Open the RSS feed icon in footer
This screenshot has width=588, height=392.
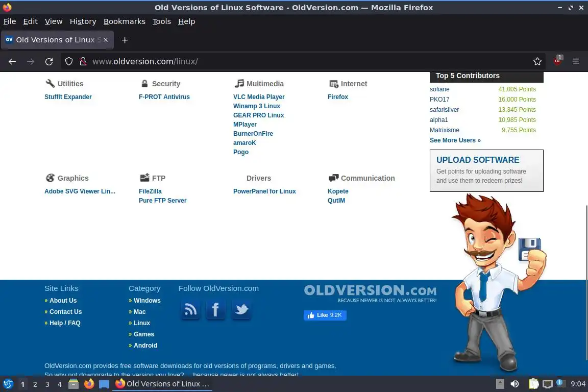point(191,310)
